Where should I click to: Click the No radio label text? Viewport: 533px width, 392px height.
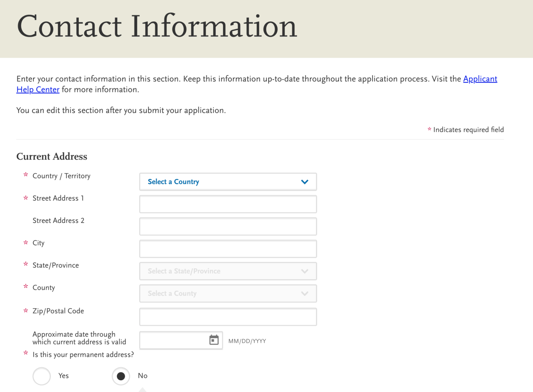click(x=143, y=376)
